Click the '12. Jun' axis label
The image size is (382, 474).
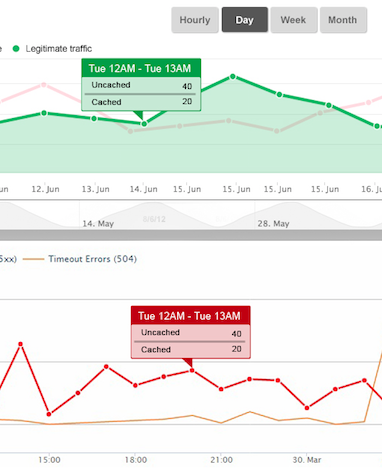click(x=45, y=189)
